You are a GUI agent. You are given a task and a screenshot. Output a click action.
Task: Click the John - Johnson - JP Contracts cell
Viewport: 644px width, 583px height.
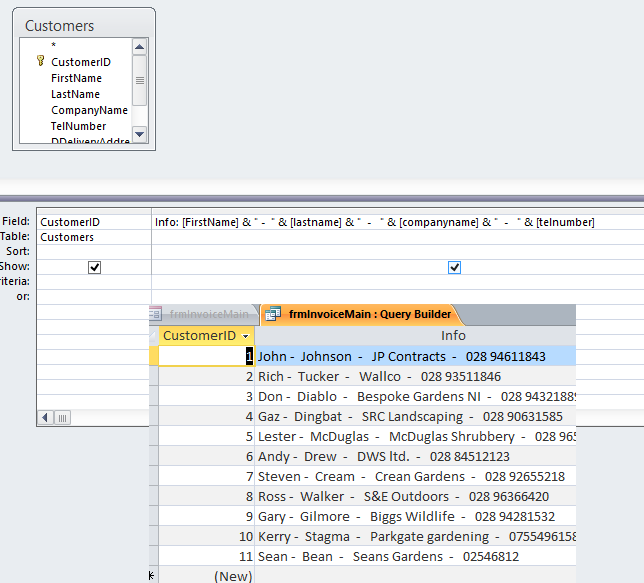coord(415,356)
